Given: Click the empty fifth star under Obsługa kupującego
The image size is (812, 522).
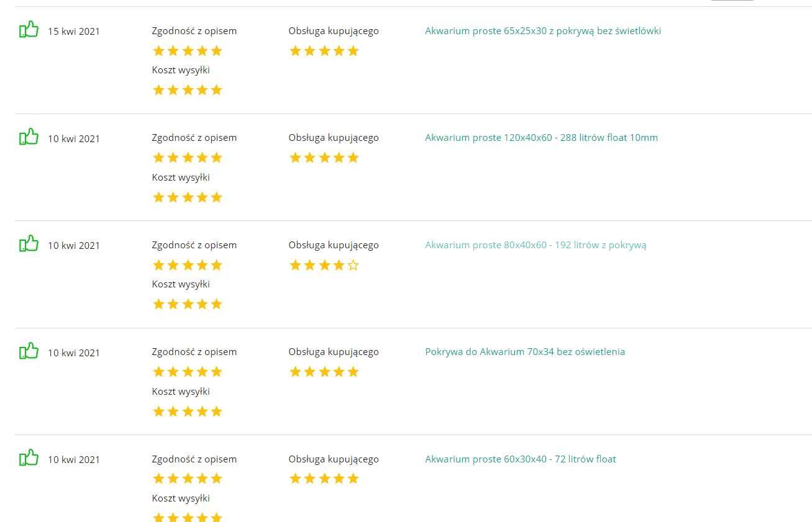Looking at the screenshot, I should coord(354,265).
